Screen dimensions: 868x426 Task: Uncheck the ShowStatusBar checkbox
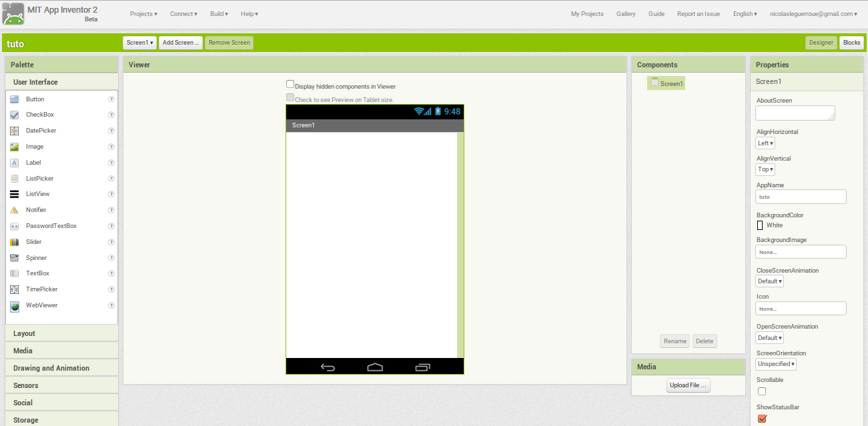762,419
